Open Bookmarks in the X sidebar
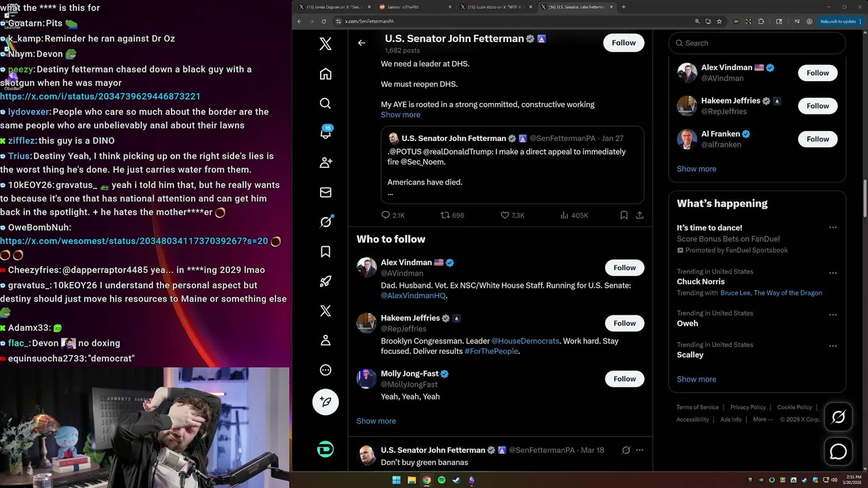The image size is (868, 488). 325,251
